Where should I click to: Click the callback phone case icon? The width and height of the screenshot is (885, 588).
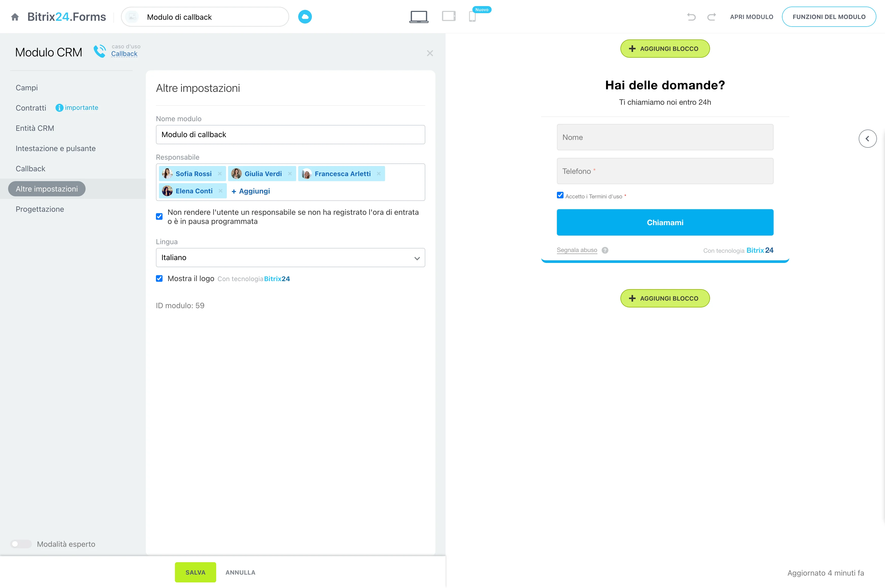click(99, 51)
